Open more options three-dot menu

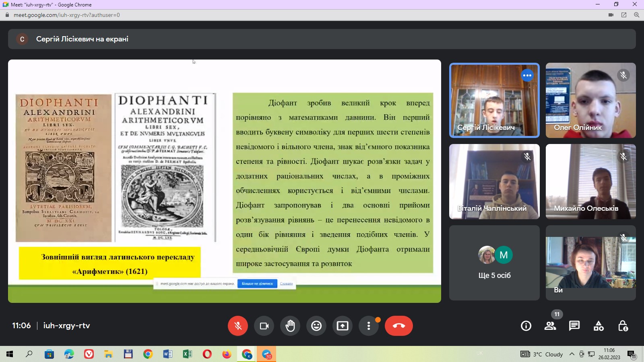pos(369,326)
